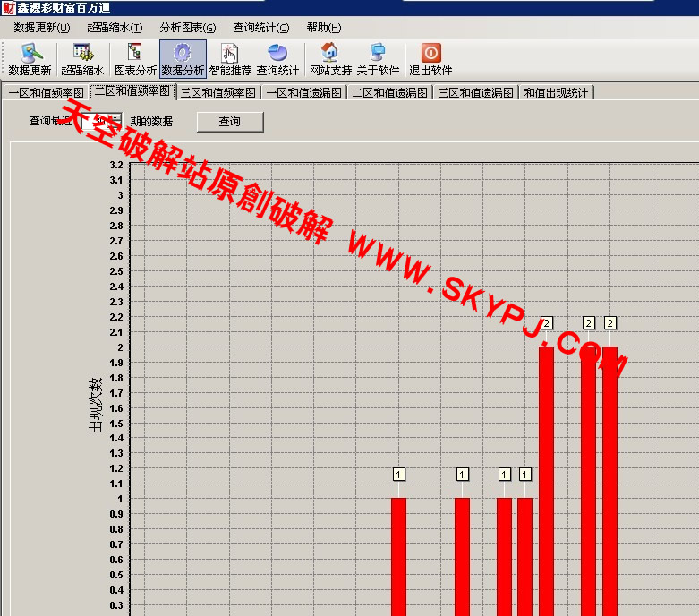Viewport: 699px width, 616px height.
Task: Switch to the 一区和值频率图 tab
Action: coord(46,92)
